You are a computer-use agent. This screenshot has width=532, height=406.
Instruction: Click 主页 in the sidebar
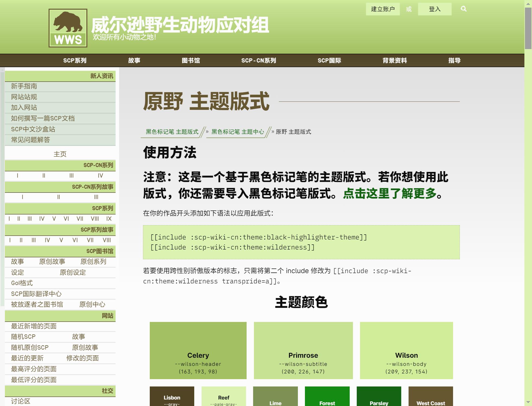[60, 154]
